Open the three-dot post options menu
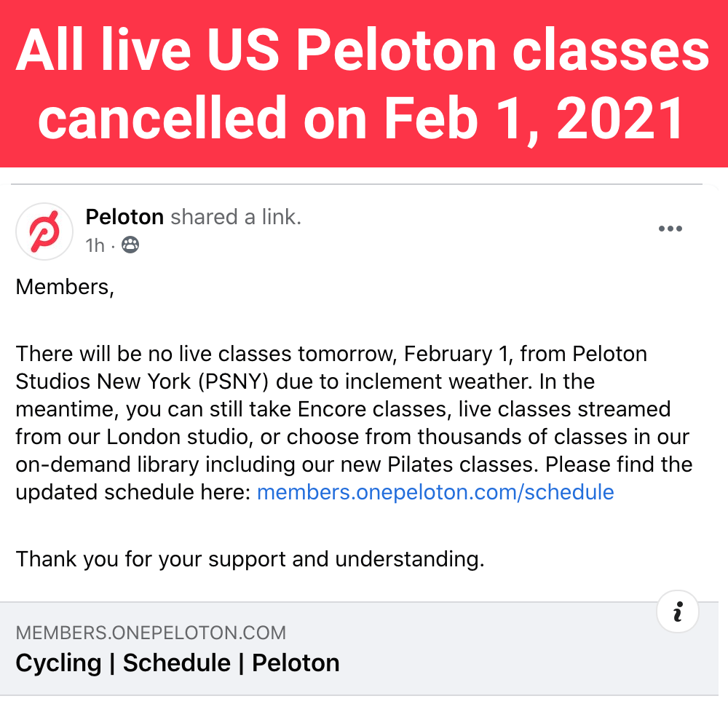728x728 pixels. click(x=670, y=229)
